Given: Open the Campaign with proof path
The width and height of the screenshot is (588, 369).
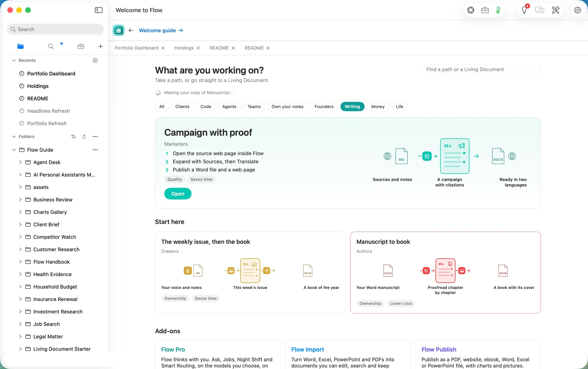Looking at the screenshot, I should (x=178, y=194).
